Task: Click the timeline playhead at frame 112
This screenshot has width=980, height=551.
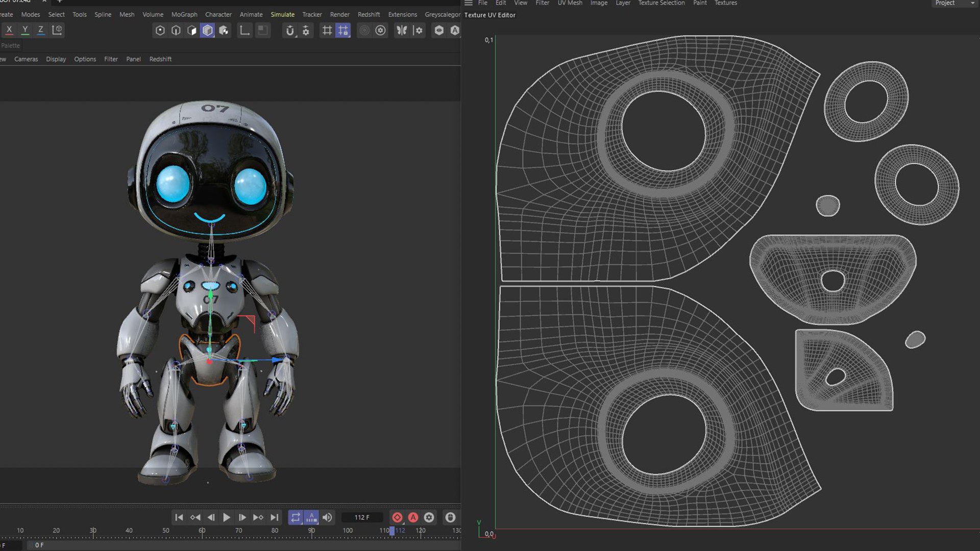Action: click(x=392, y=531)
